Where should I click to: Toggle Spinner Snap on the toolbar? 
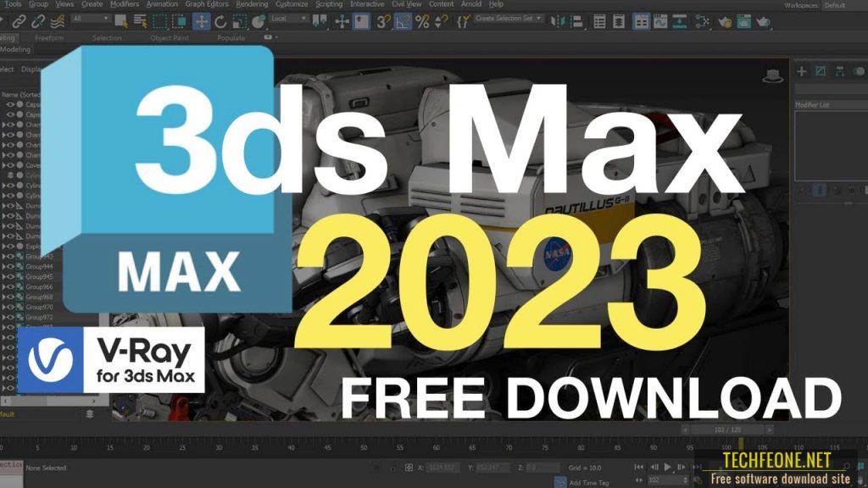(x=441, y=21)
